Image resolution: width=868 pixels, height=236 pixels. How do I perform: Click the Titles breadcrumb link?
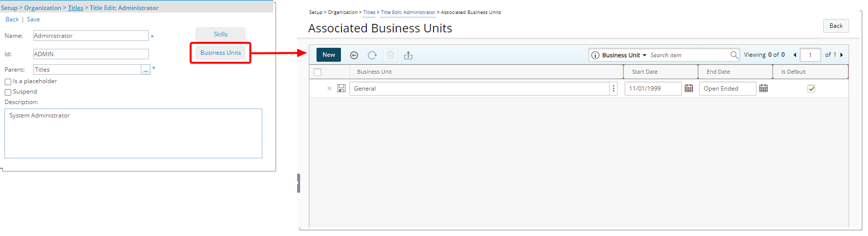(x=76, y=8)
